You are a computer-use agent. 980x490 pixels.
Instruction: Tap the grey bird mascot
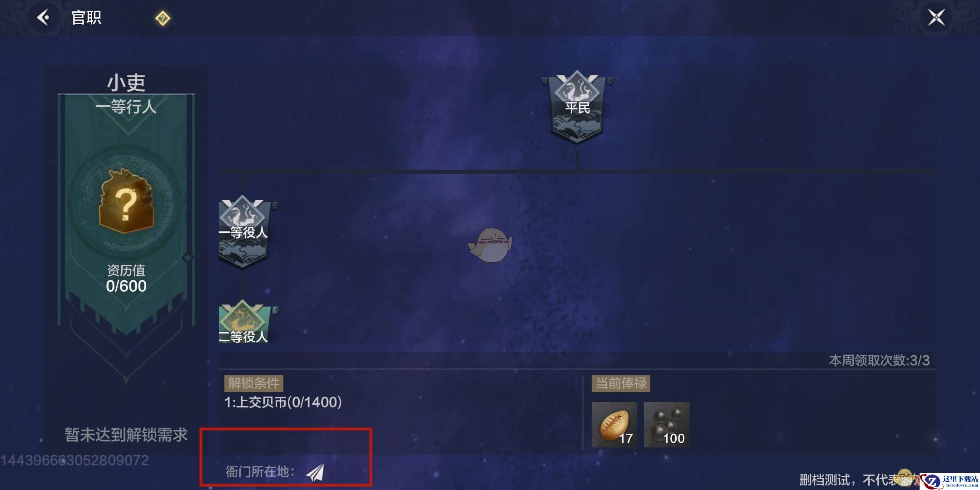[x=490, y=245]
